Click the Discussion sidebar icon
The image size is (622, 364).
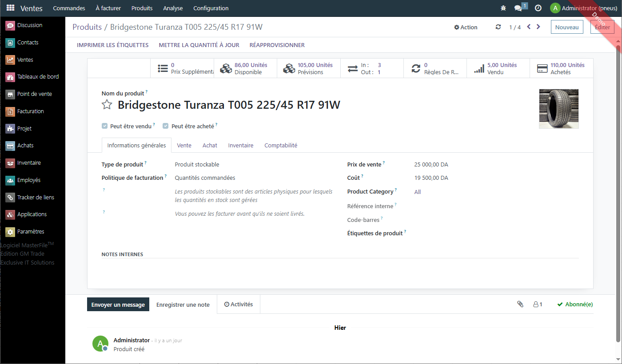click(10, 26)
